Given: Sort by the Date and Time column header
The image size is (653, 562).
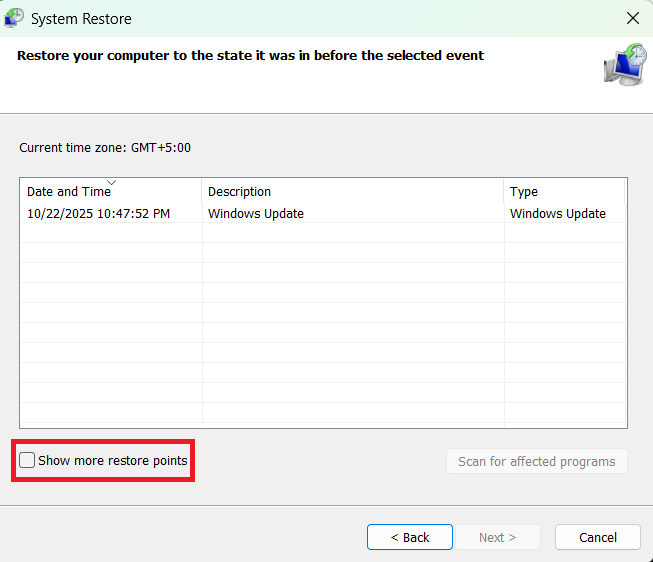Looking at the screenshot, I should [x=69, y=192].
